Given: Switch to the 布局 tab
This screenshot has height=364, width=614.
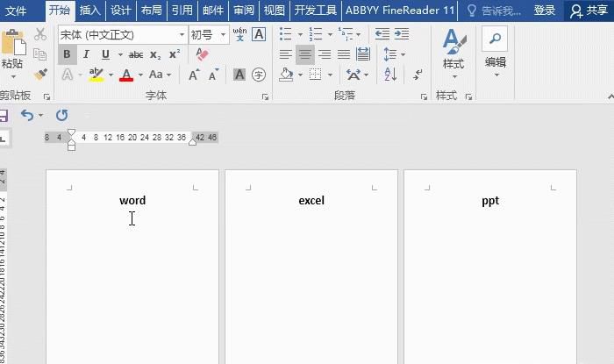Looking at the screenshot, I should [x=152, y=11].
